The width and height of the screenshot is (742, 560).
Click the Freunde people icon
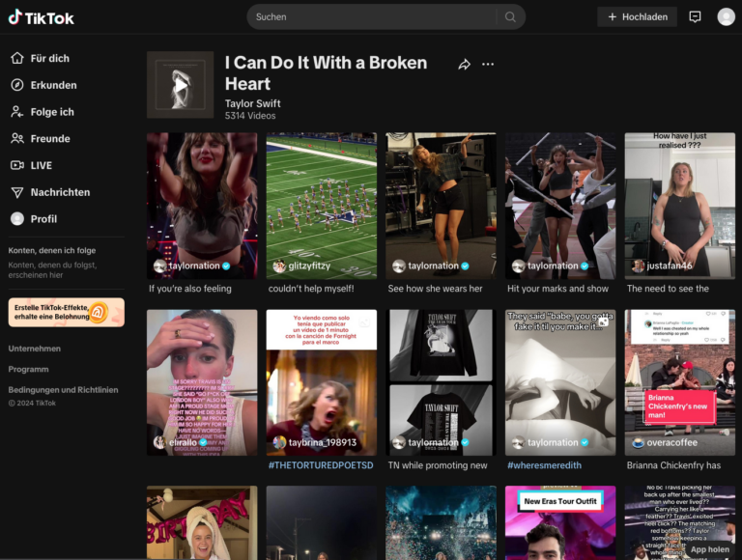17,139
